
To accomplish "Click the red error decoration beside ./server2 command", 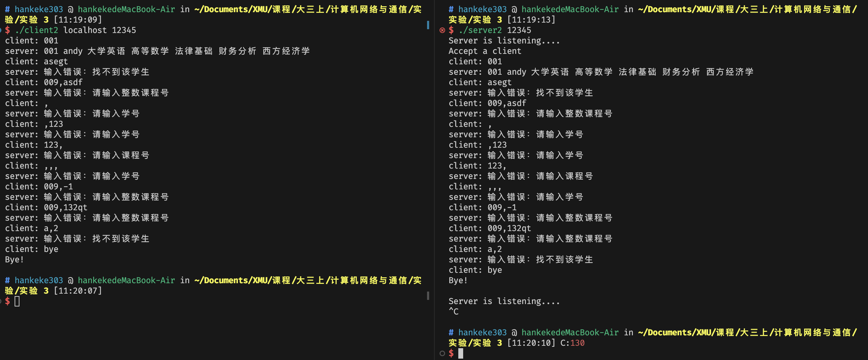I will (x=442, y=30).
